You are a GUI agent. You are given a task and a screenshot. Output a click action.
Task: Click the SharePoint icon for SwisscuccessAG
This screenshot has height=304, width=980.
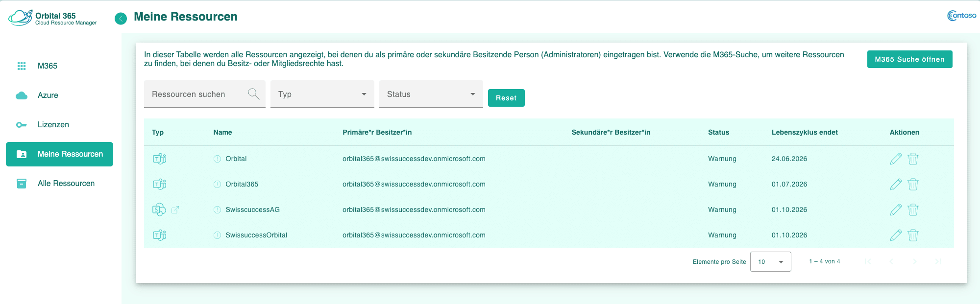click(x=159, y=210)
